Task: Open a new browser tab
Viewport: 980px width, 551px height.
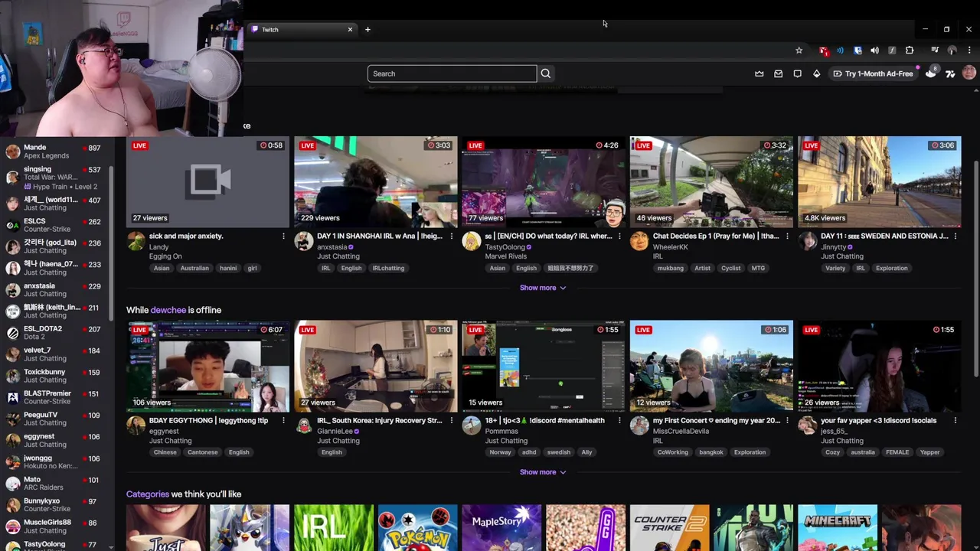Action: tap(367, 29)
